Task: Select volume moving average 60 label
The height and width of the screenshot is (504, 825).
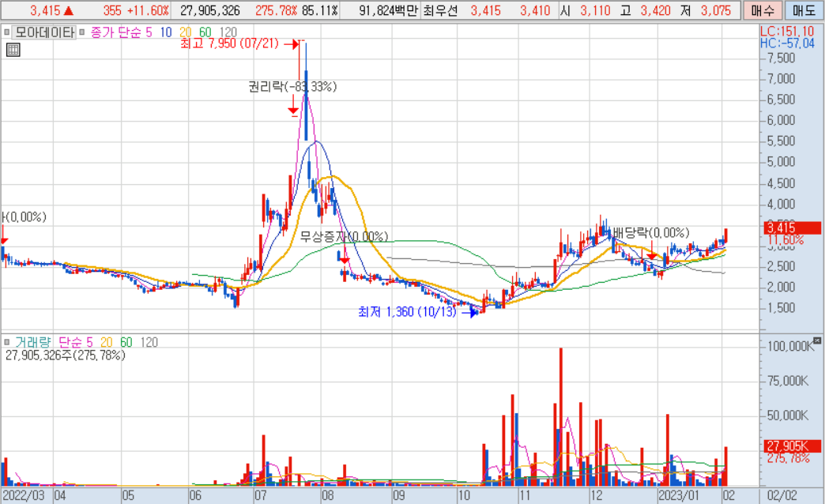Action: click(x=126, y=343)
